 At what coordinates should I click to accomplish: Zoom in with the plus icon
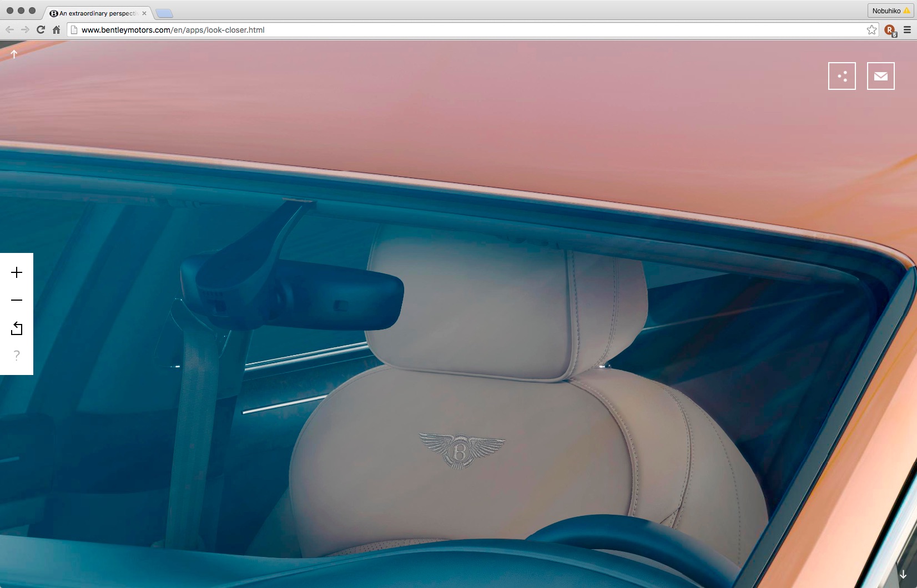[x=17, y=272]
